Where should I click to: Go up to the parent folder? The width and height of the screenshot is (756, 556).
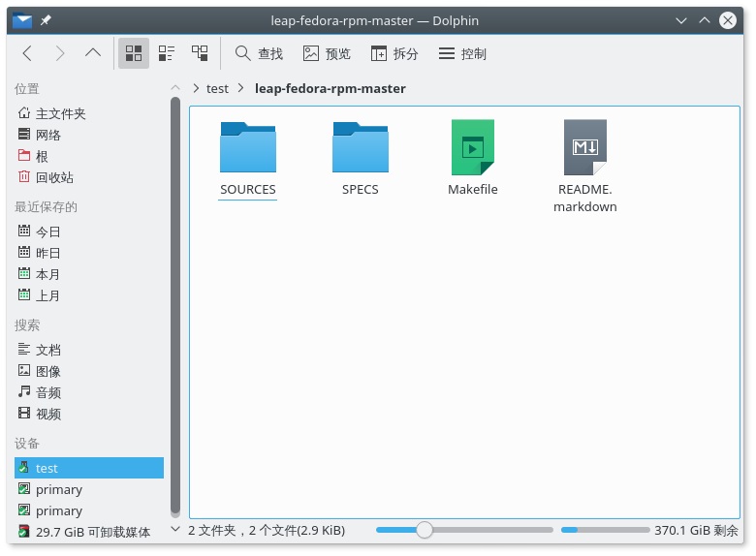[93, 53]
